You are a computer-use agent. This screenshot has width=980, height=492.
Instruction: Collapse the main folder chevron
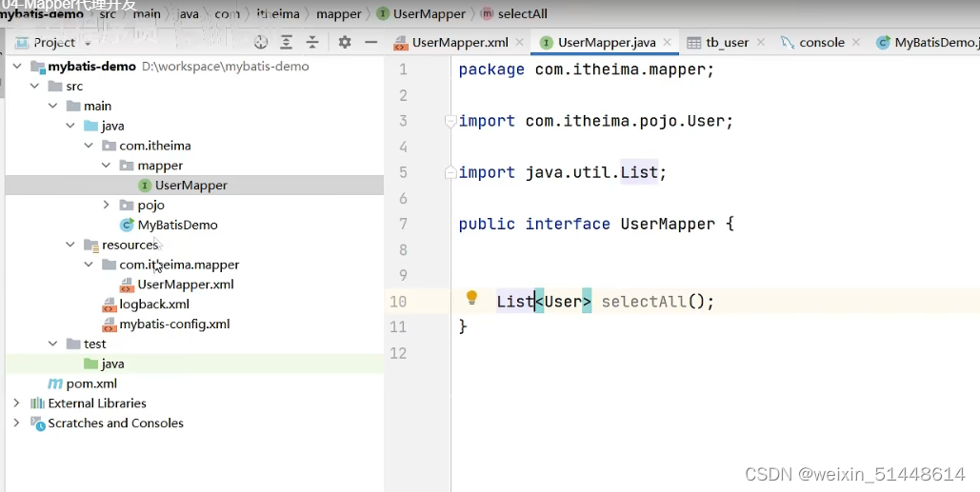click(53, 107)
